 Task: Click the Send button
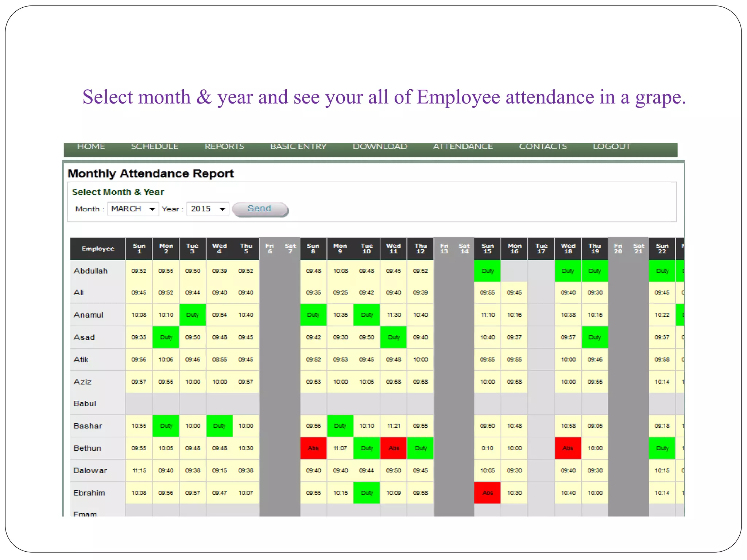[260, 209]
